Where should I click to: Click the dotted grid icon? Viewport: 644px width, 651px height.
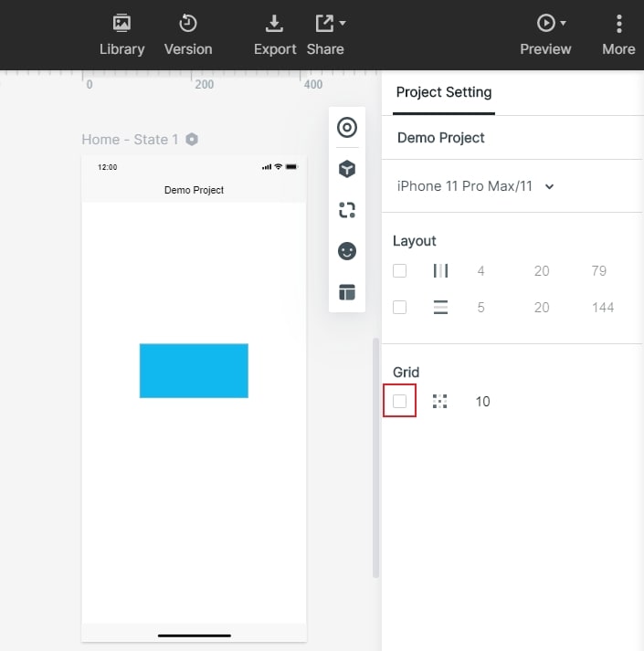(440, 401)
